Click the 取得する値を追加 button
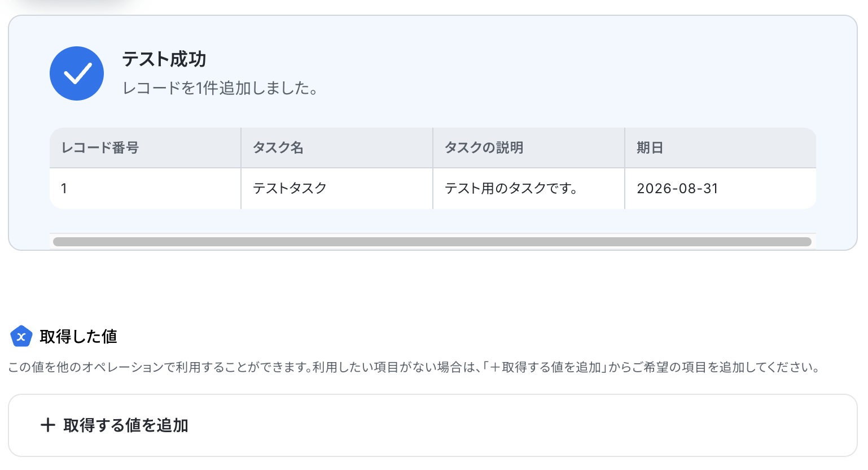The width and height of the screenshot is (868, 470). click(432, 425)
